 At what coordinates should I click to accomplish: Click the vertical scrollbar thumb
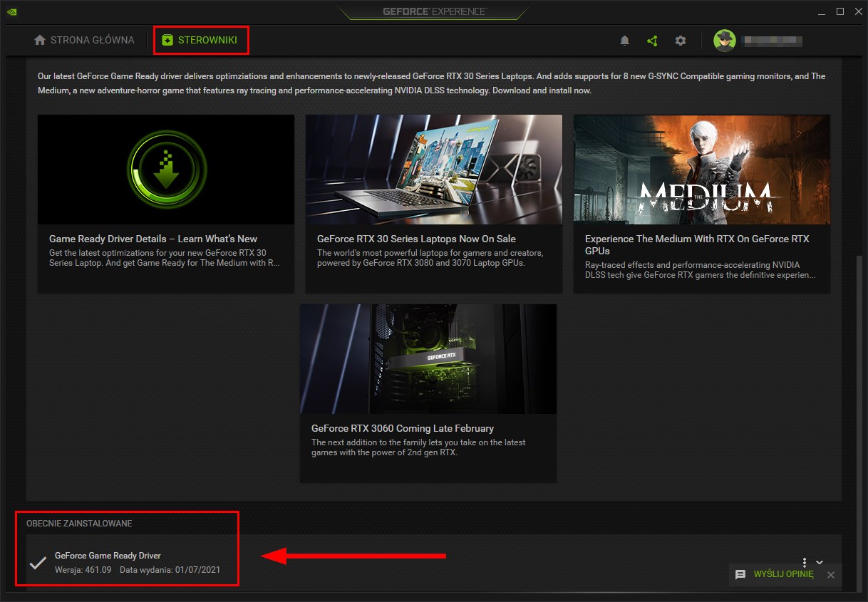pyautogui.click(x=858, y=422)
